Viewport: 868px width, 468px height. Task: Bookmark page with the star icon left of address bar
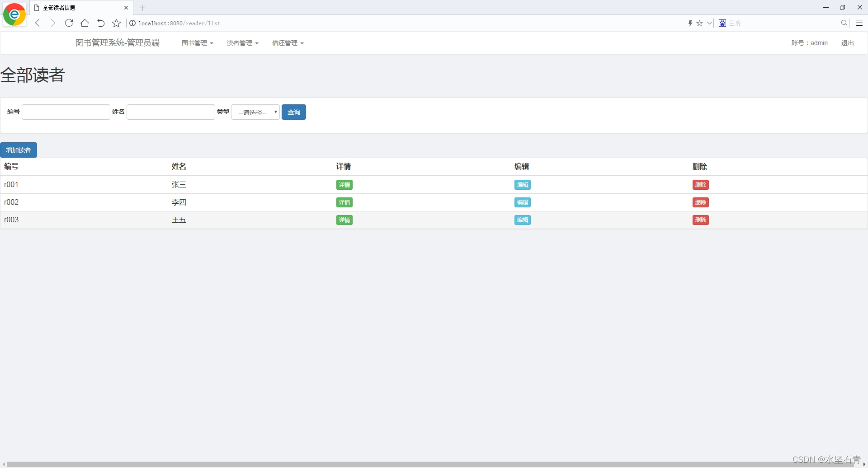(117, 23)
